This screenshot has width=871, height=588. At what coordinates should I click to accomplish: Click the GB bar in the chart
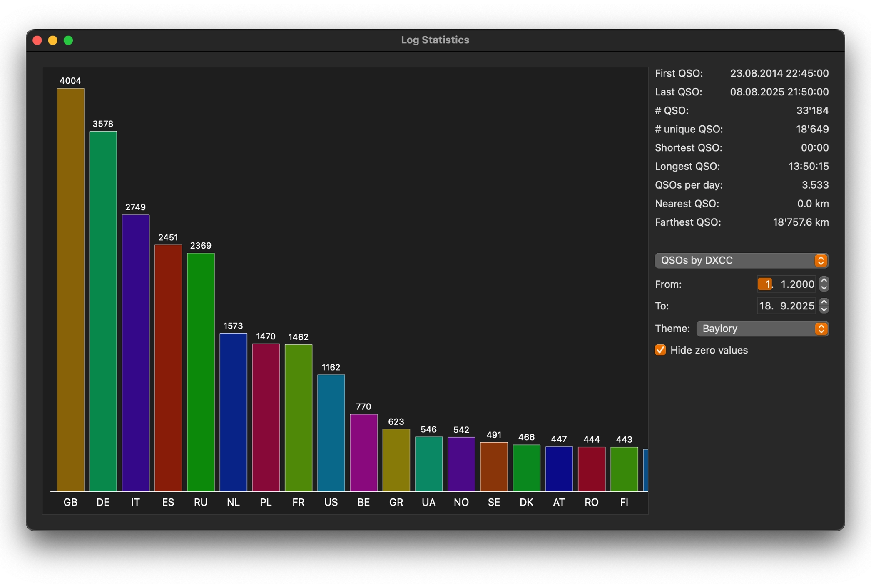[70, 290]
